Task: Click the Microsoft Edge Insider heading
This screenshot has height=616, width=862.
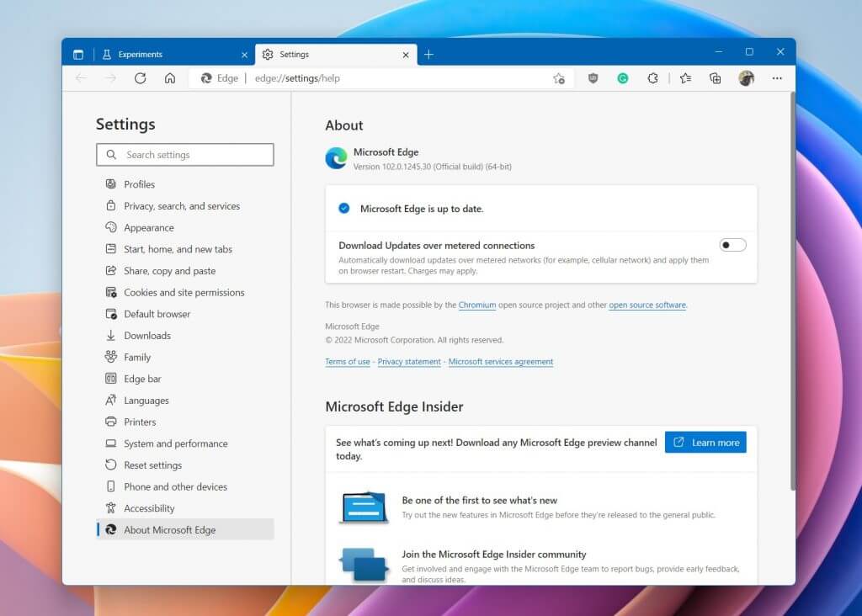Action: point(394,406)
